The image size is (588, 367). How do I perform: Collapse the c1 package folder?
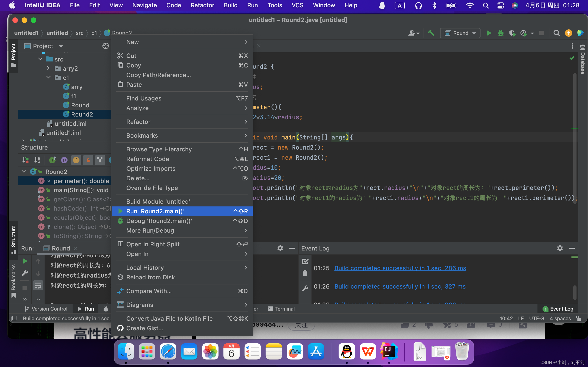(48, 78)
